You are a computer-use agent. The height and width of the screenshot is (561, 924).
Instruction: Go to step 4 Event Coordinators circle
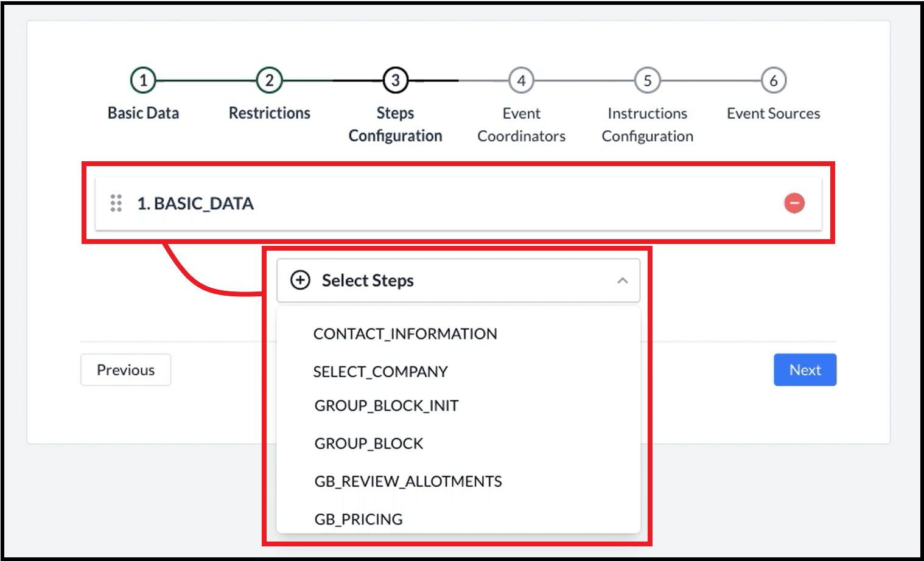tap(521, 80)
